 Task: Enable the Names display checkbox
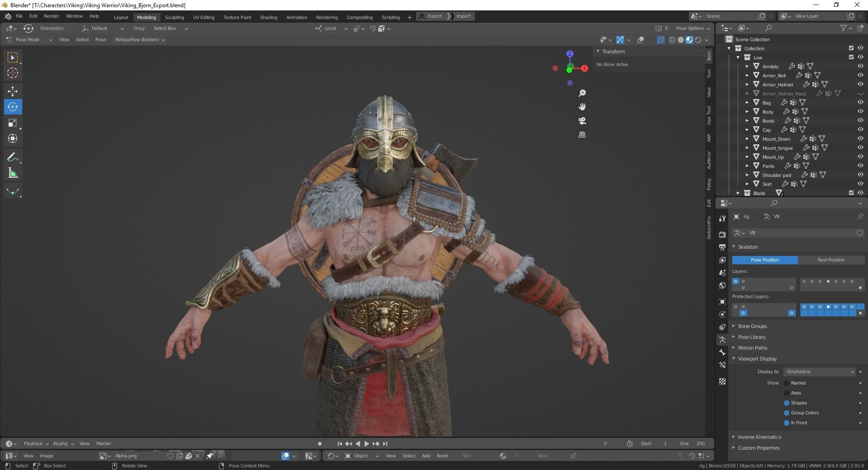pyautogui.click(x=786, y=383)
